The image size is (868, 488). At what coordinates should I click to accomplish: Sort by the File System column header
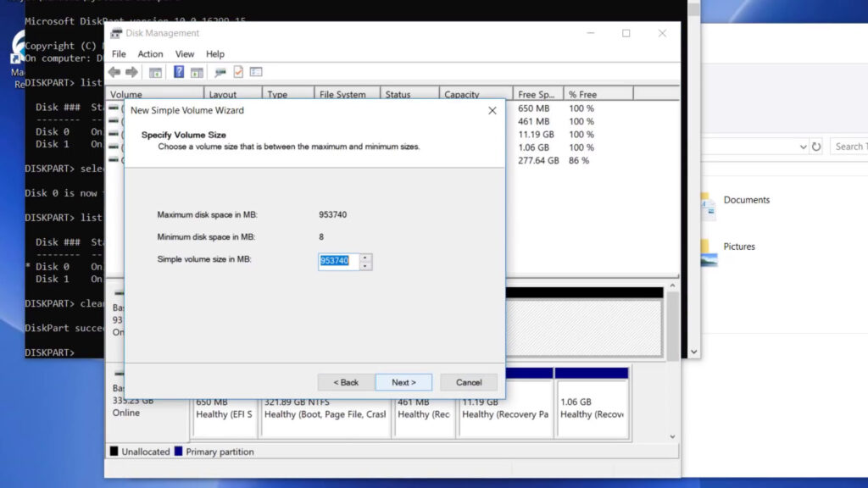pyautogui.click(x=347, y=94)
